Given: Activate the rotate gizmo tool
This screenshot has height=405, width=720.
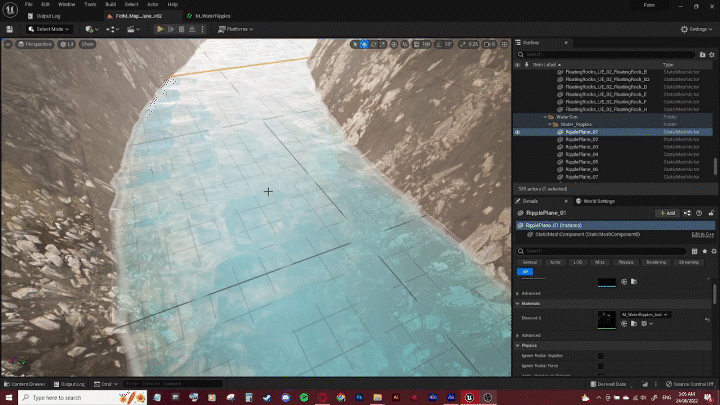Looking at the screenshot, I should pos(374,44).
